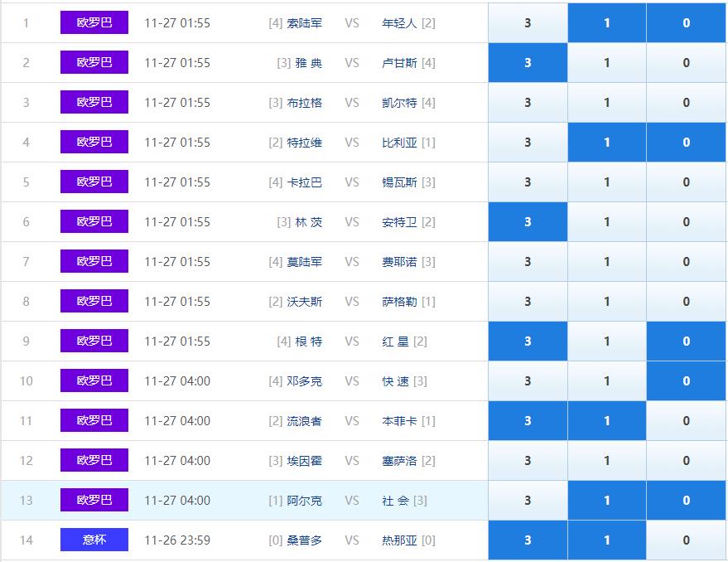728x562 pixels.
Task: Select option 3 for 布拉格 vs 凯尔特
Action: click(x=528, y=102)
